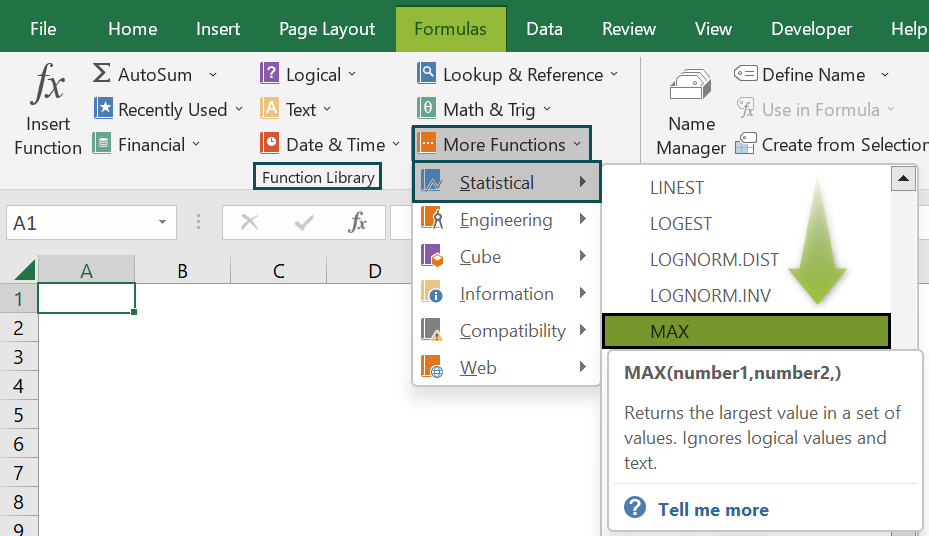Image resolution: width=929 pixels, height=536 pixels.
Task: Click the Name Manager tag icon
Action: tap(690, 86)
